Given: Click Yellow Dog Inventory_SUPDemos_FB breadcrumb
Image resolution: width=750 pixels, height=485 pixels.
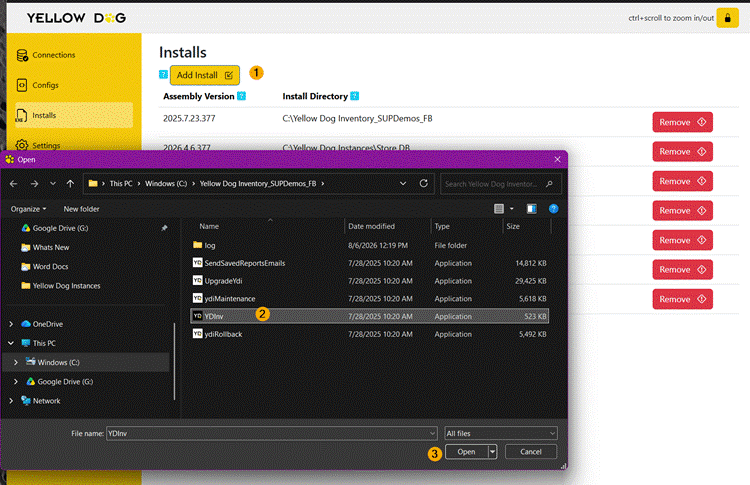Looking at the screenshot, I should tap(258, 184).
